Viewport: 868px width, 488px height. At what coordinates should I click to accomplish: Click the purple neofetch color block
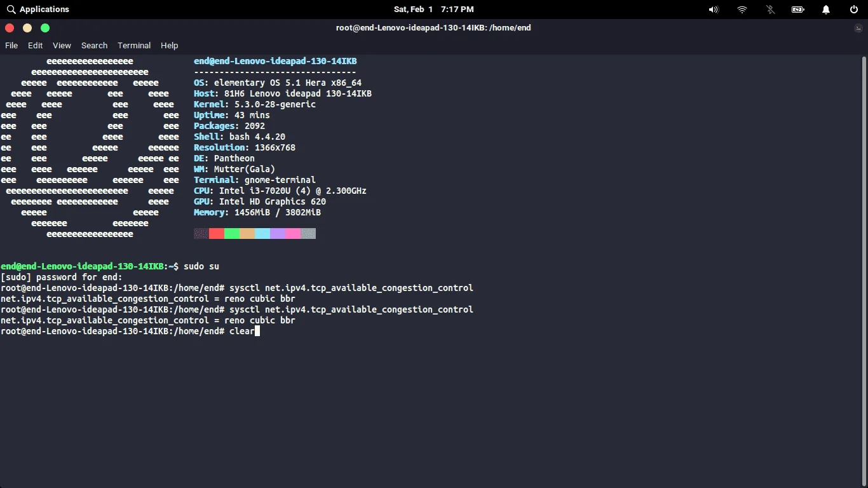click(278, 234)
